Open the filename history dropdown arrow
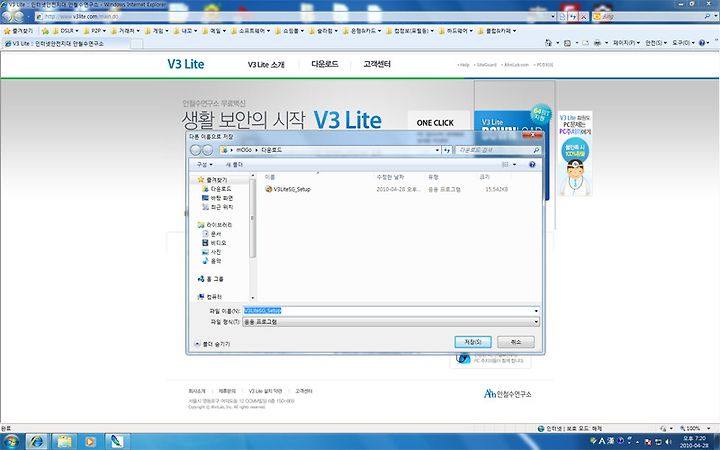This screenshot has height=450, width=720. tap(536, 311)
